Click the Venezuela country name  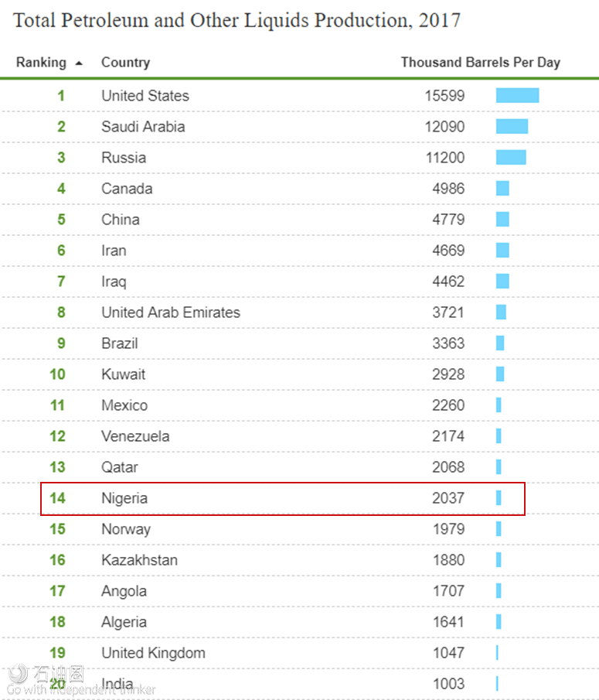(x=135, y=436)
